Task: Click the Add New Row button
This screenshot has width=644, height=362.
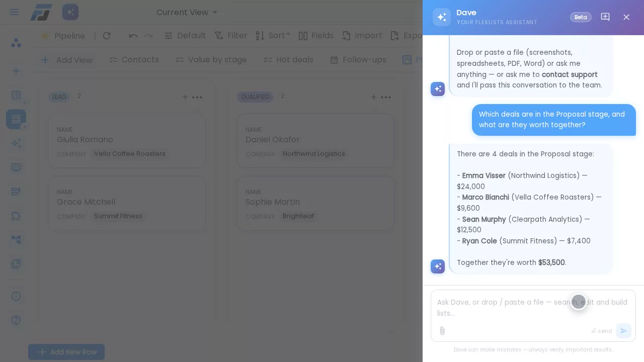Action: [66, 352]
